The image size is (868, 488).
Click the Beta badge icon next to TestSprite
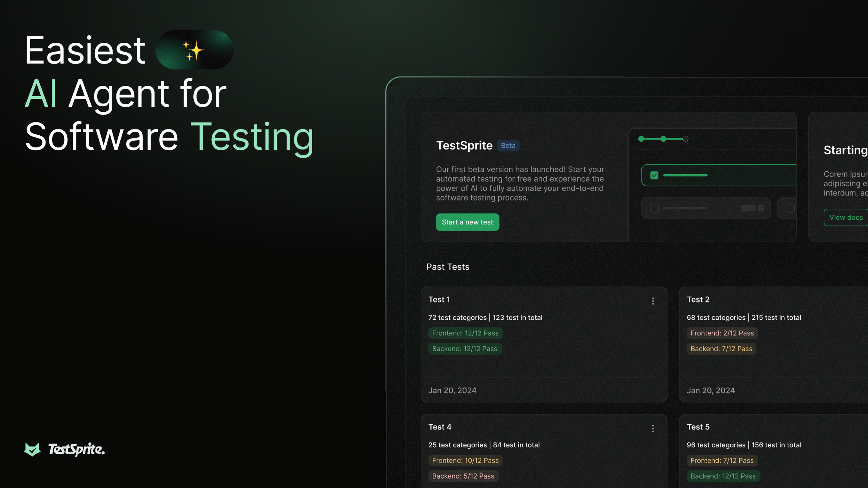point(508,146)
